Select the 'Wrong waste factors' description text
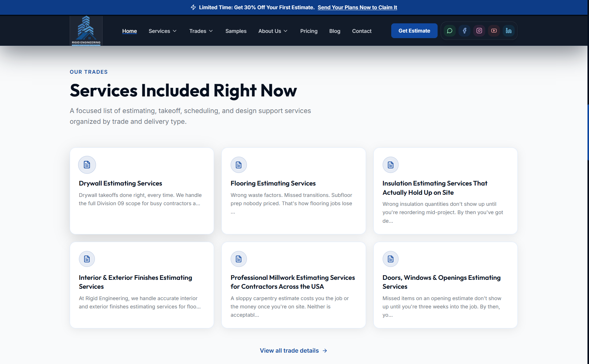 (291, 203)
